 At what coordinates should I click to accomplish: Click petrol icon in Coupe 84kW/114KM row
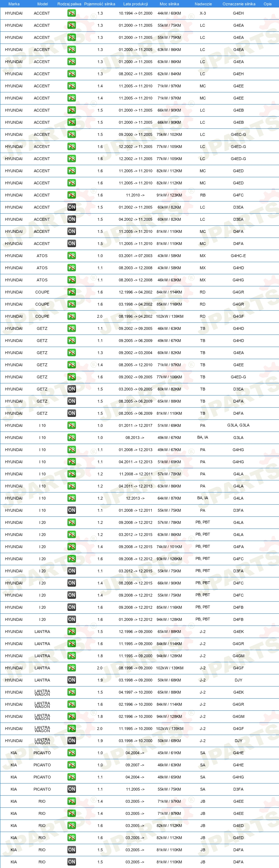click(71, 292)
